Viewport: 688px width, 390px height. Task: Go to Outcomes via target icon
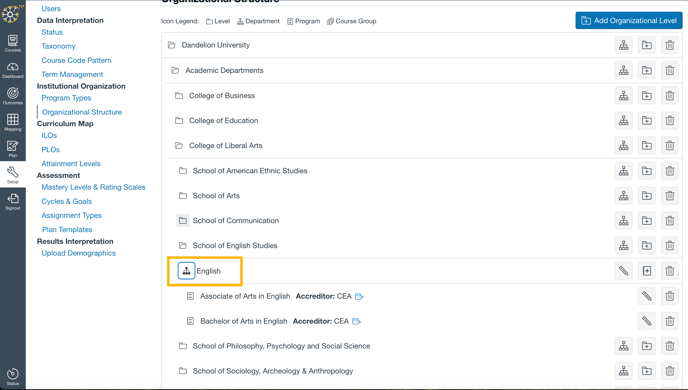(x=13, y=96)
